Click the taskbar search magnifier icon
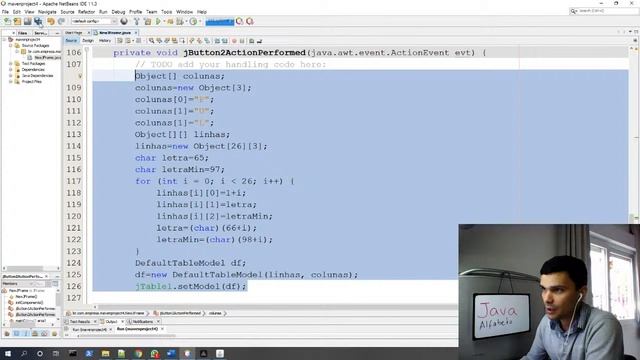640x360 pixels. pos(24,353)
